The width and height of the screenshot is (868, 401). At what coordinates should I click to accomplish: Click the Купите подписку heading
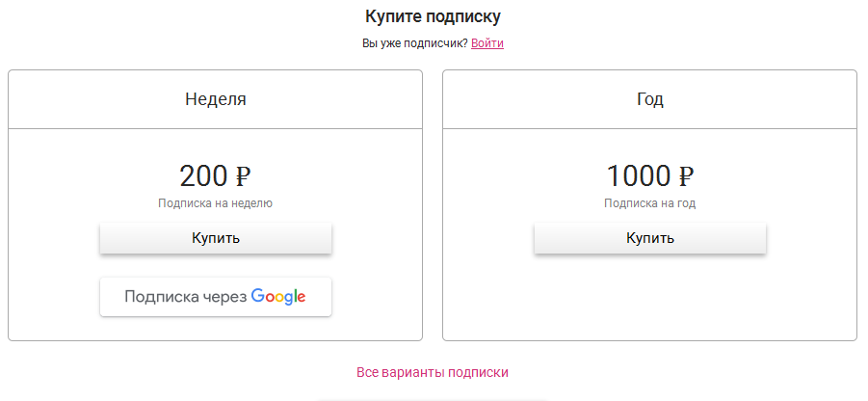(433, 16)
